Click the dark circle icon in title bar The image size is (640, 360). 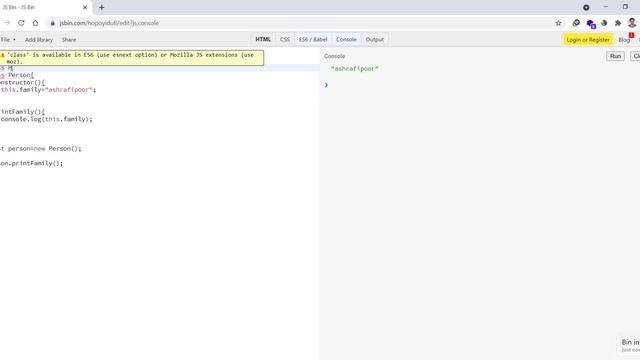click(586, 7)
